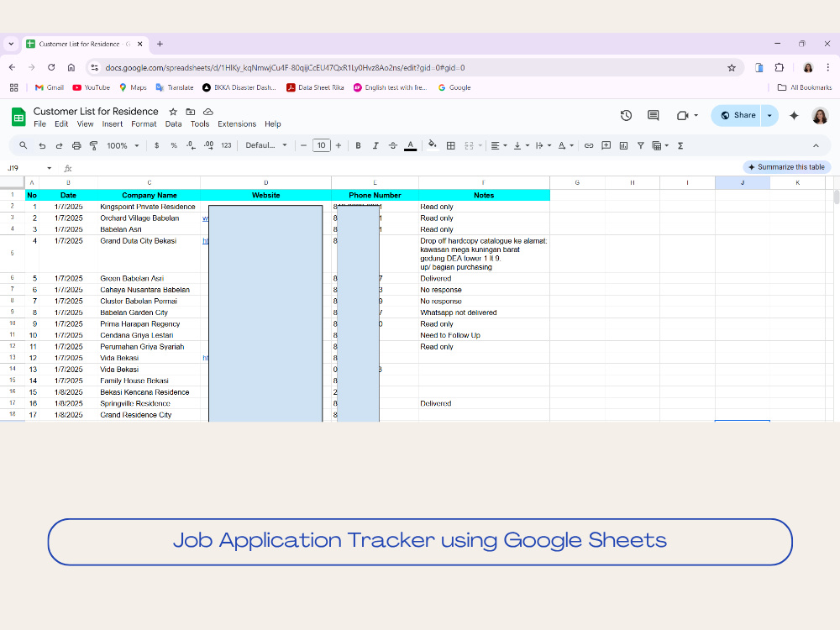
Task: Open the Extensions menu
Action: click(237, 123)
